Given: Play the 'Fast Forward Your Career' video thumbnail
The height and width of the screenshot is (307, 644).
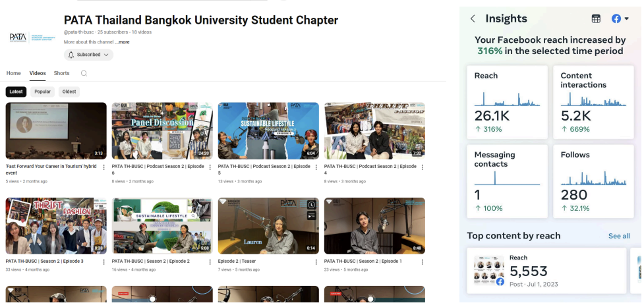Looking at the screenshot, I should pos(56,131).
